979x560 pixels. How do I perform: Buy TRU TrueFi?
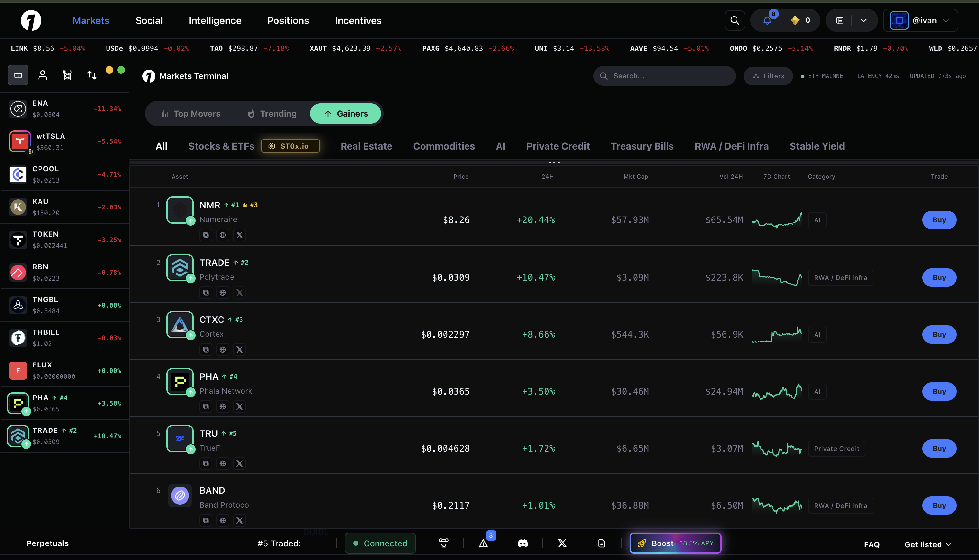pyautogui.click(x=939, y=448)
